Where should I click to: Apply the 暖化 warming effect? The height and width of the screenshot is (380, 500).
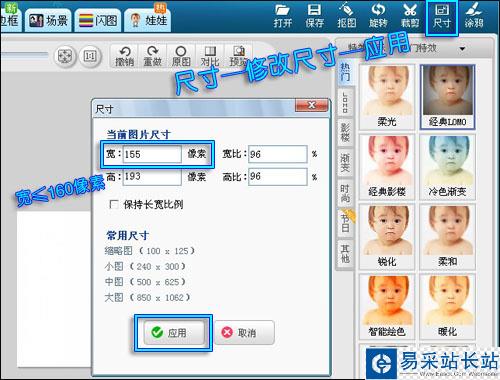(447, 307)
